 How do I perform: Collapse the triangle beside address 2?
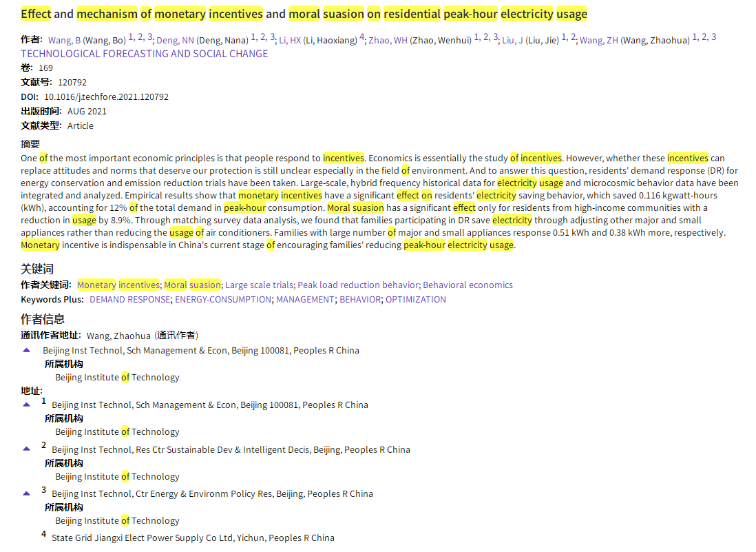(x=27, y=449)
